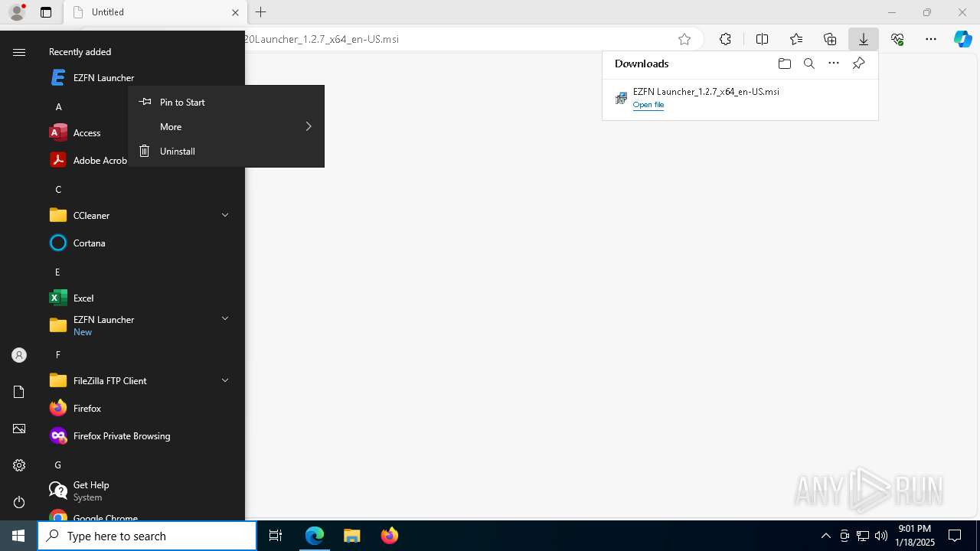Open Extensions puzzle icon
The height and width of the screenshot is (551, 980).
(725, 39)
